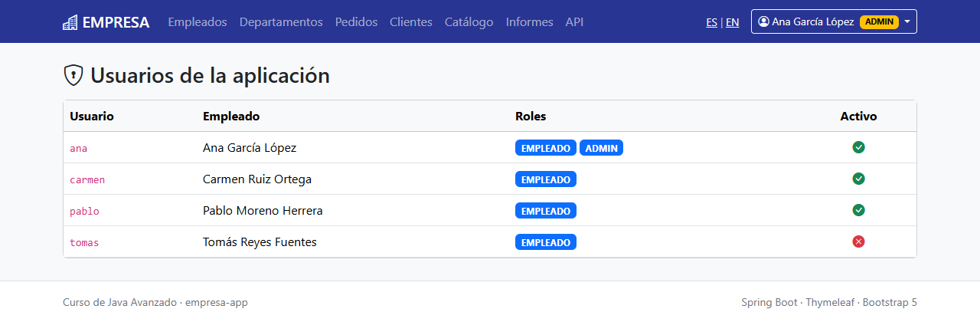The height and width of the screenshot is (322, 980).
Task: Click employee name 'Ana García López' in the table
Action: [250, 148]
